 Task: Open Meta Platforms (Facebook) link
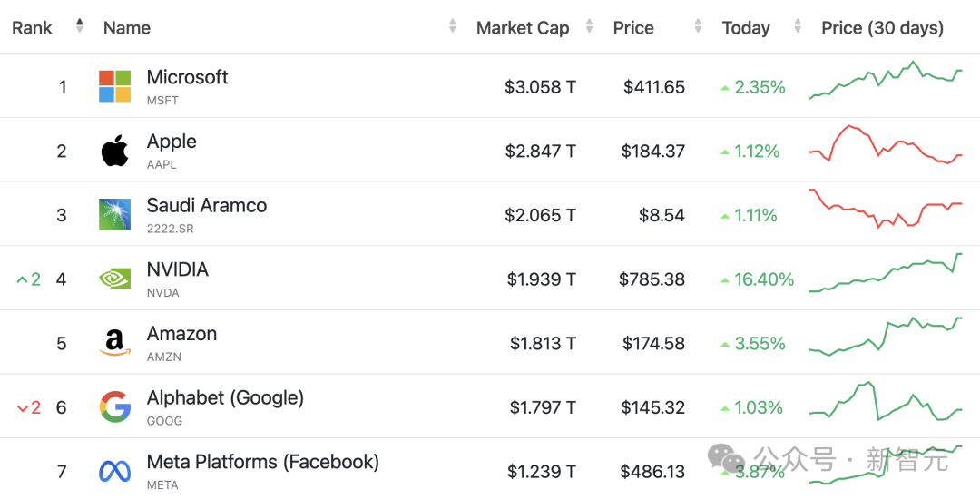click(x=263, y=462)
